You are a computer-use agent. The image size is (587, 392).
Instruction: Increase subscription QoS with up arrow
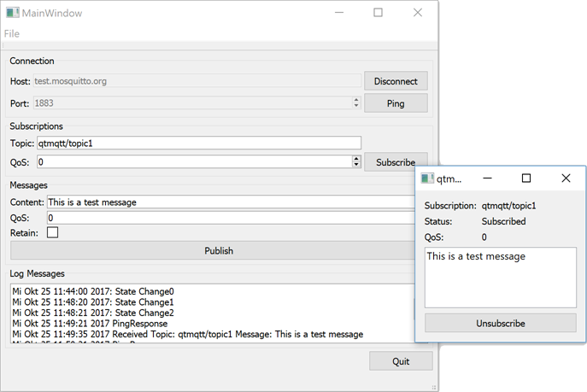pyautogui.click(x=356, y=158)
